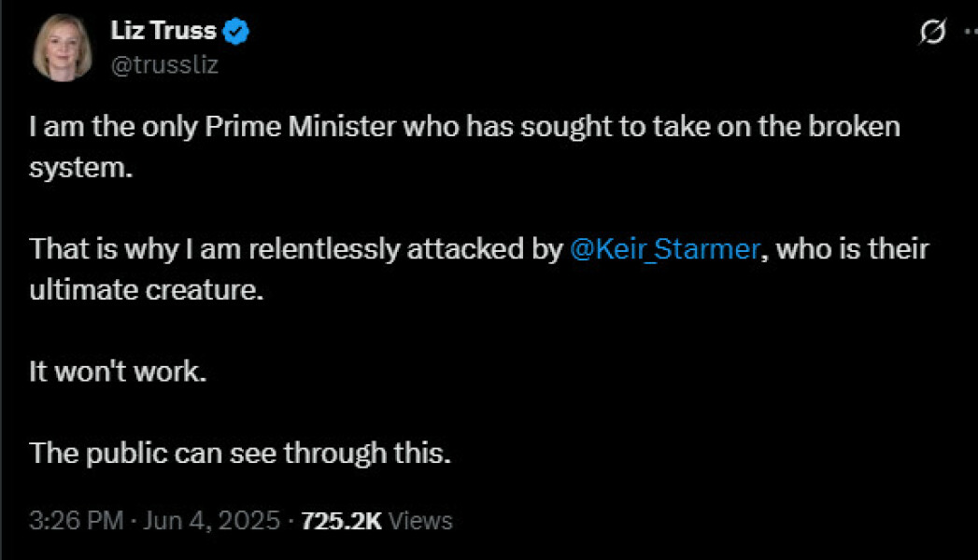Click the @trussliz handle

click(165, 64)
